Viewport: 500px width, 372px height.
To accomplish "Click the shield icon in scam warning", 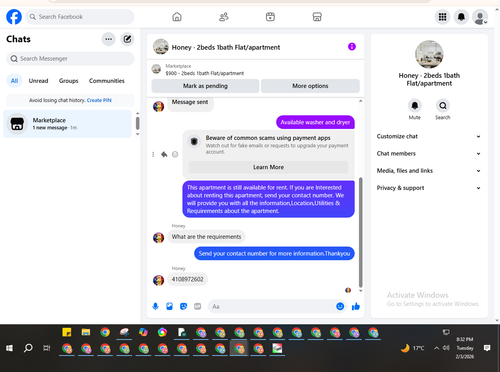I will click(x=194, y=141).
